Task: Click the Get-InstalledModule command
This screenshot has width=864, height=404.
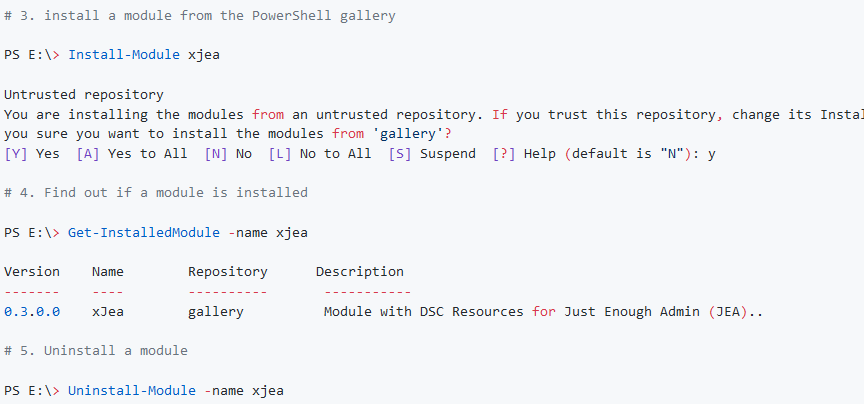Action: point(144,233)
